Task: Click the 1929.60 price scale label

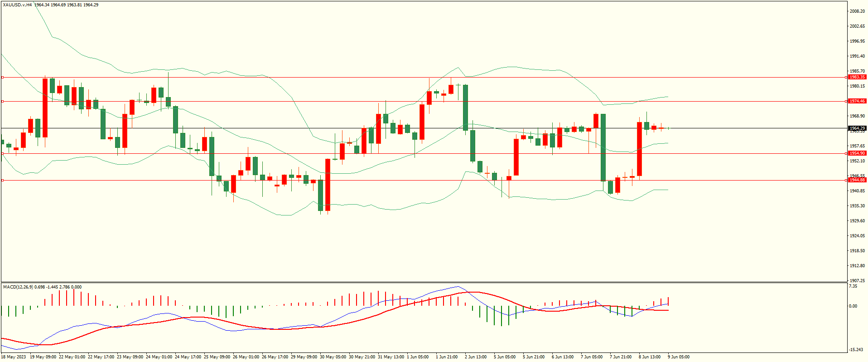Action: pos(857,221)
